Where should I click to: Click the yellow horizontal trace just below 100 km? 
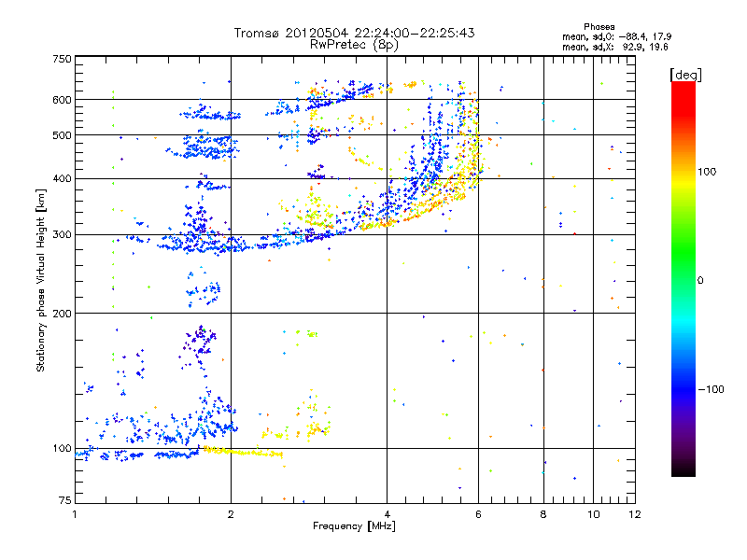click(243, 452)
